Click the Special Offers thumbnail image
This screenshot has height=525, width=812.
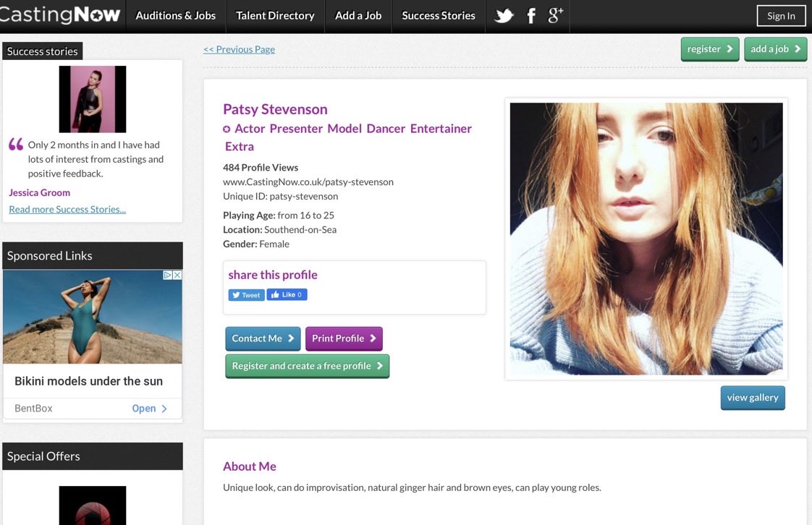tap(93, 505)
